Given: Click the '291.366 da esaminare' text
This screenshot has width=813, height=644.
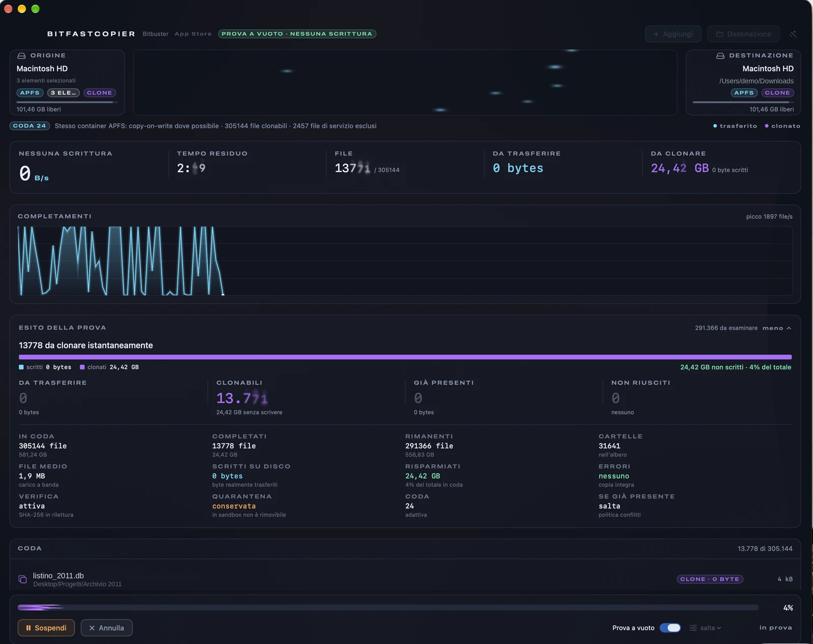Looking at the screenshot, I should (726, 328).
